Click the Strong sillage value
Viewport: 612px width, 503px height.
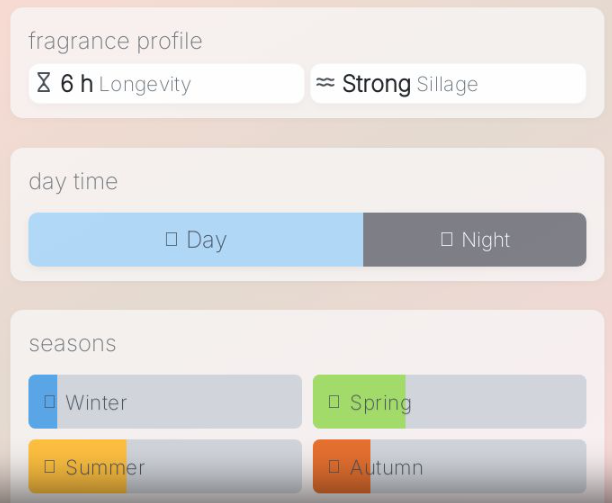click(x=376, y=84)
